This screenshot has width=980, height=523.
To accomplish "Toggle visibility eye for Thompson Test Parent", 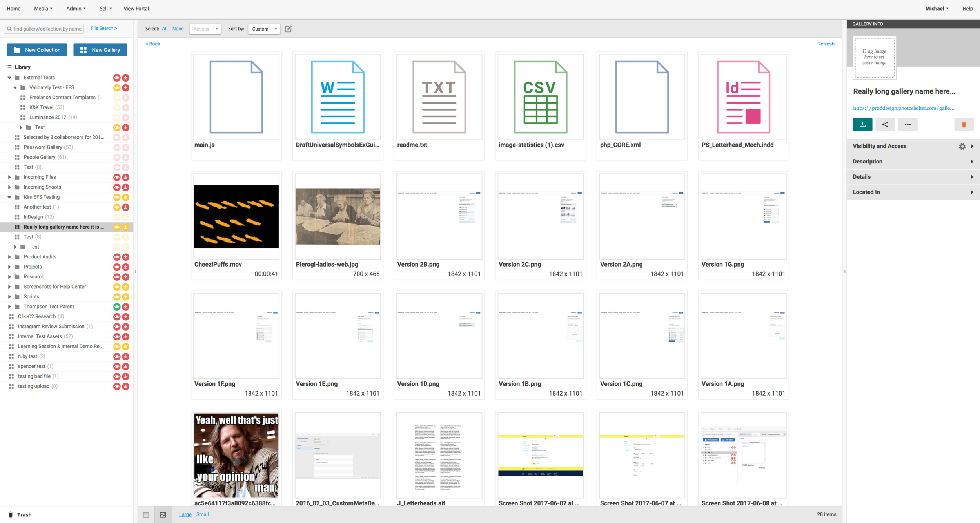I will tap(117, 307).
